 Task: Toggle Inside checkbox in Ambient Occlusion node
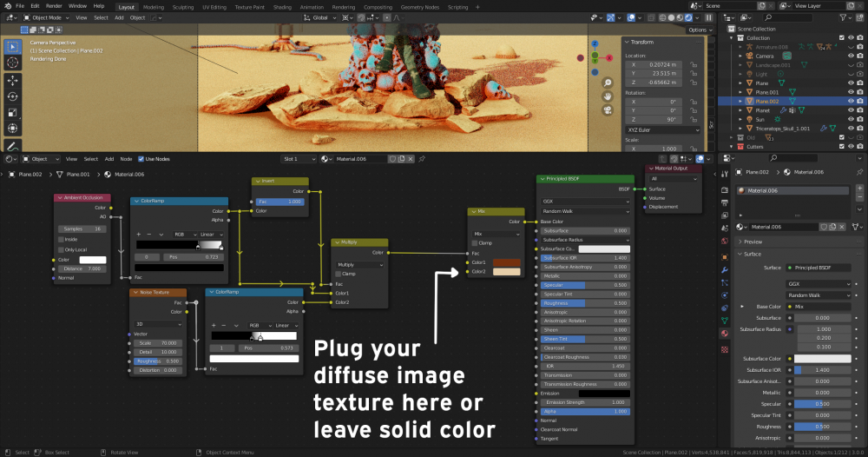[x=61, y=239]
